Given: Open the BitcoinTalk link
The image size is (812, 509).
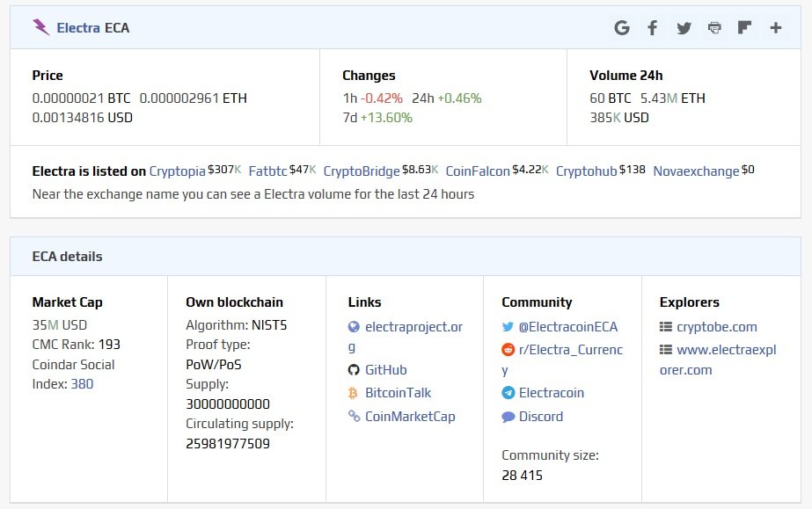Looking at the screenshot, I should 398,393.
